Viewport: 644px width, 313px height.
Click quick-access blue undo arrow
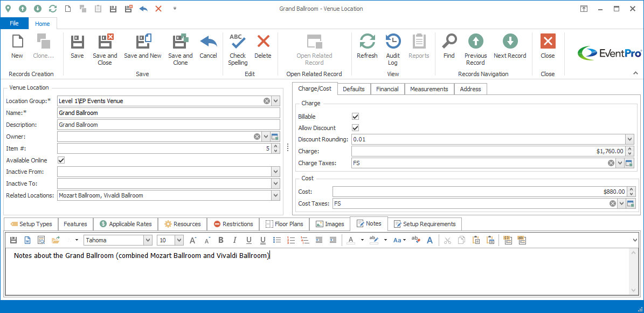tap(143, 8)
